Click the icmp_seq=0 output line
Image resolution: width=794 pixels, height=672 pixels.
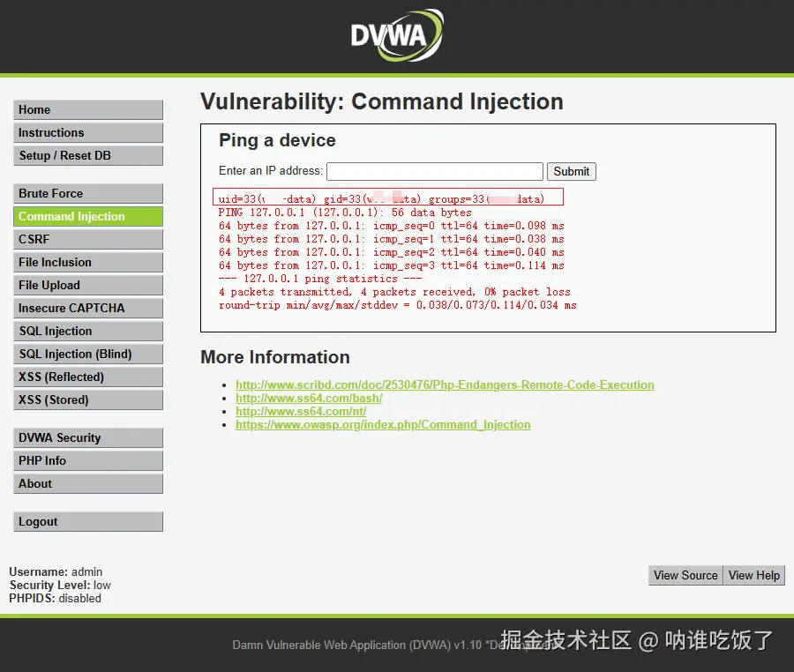point(391,226)
